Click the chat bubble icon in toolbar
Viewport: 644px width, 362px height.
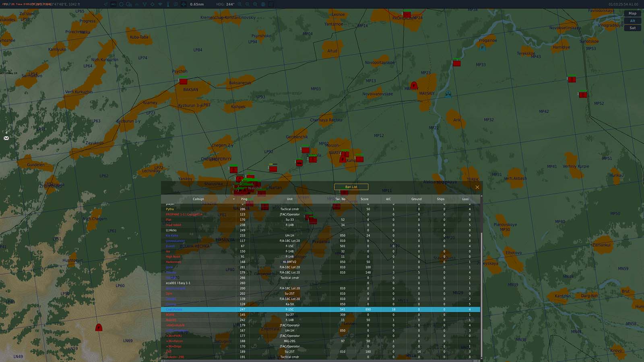pos(175,4)
